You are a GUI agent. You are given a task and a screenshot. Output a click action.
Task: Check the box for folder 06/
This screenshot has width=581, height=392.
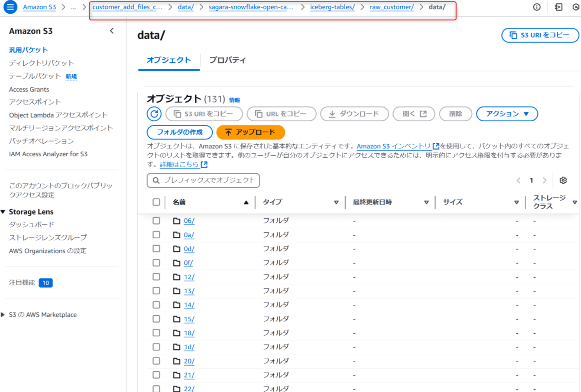point(156,221)
